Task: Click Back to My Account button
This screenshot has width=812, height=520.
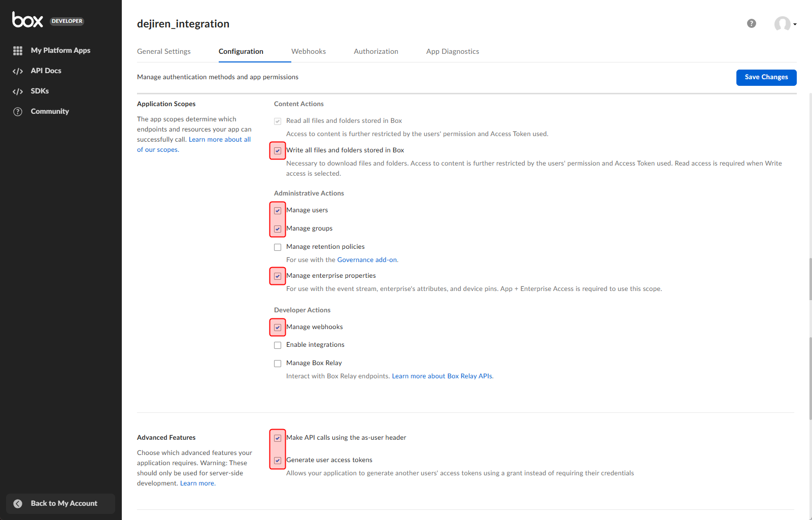Action: pos(60,504)
